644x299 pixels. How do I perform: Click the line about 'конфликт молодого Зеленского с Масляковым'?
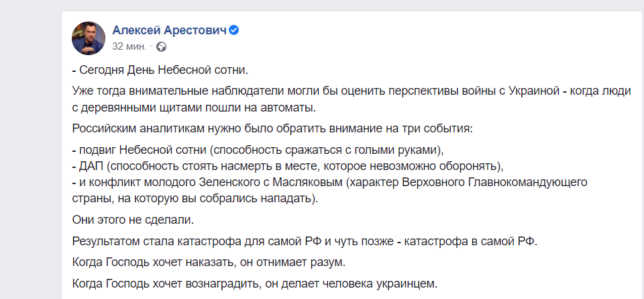(x=330, y=183)
